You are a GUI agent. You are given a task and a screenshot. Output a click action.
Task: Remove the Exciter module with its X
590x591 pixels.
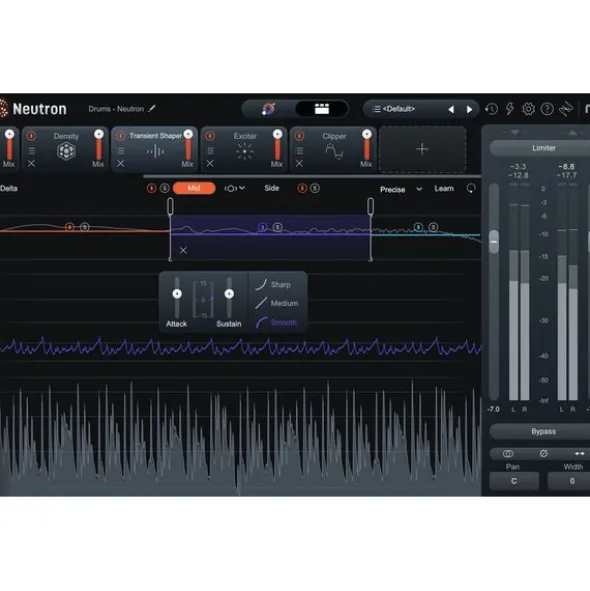pyautogui.click(x=210, y=164)
